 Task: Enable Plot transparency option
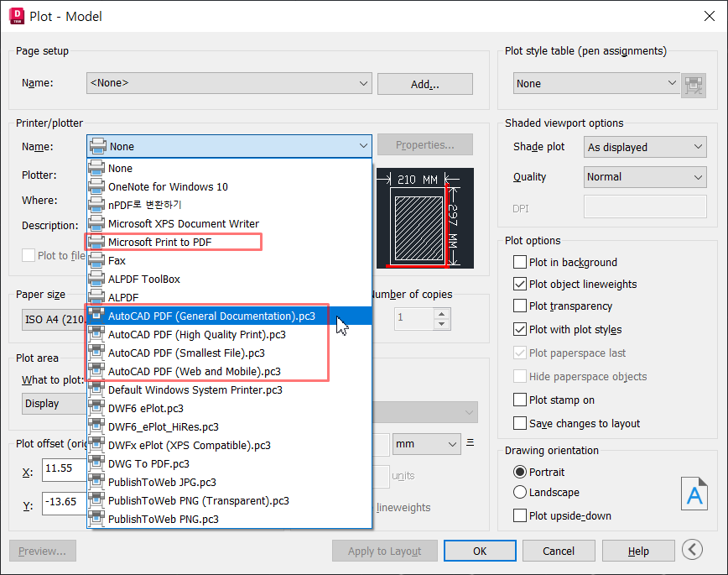pos(519,306)
